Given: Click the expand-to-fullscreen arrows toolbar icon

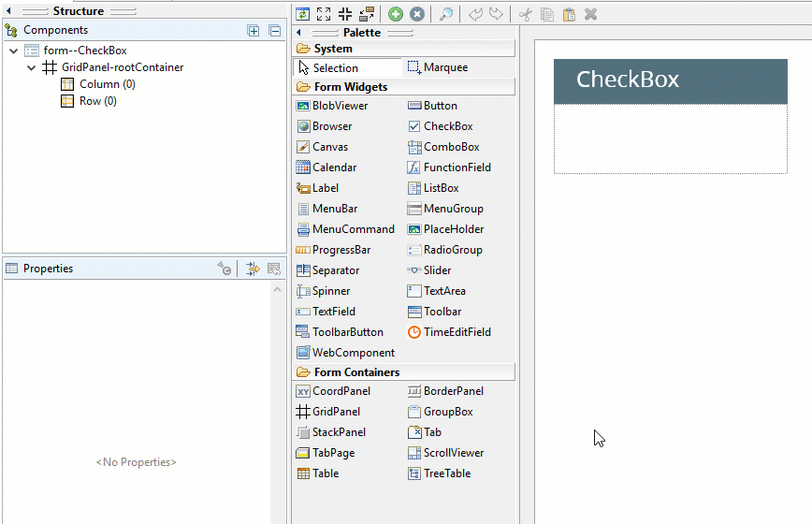Looking at the screenshot, I should point(324,14).
